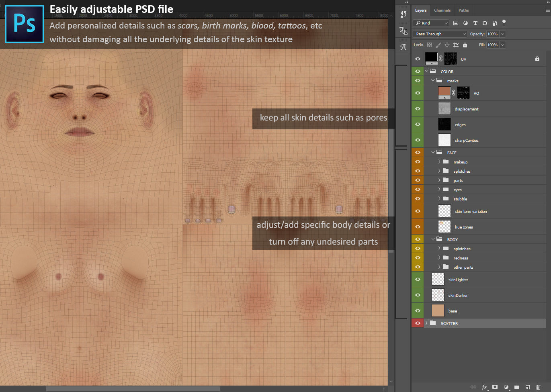Hide the COLOR group
551x392 pixels.
418,71
